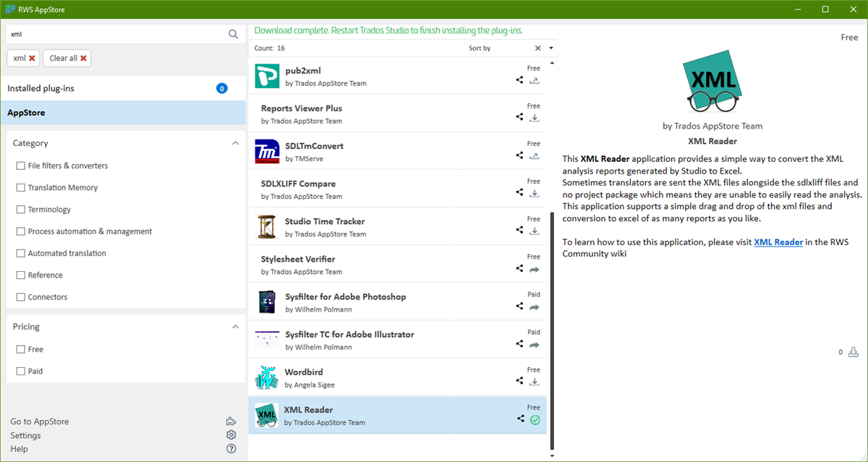Screen dimensions: 868x462
Task: Open the XML Reader wiki link
Action: point(778,242)
